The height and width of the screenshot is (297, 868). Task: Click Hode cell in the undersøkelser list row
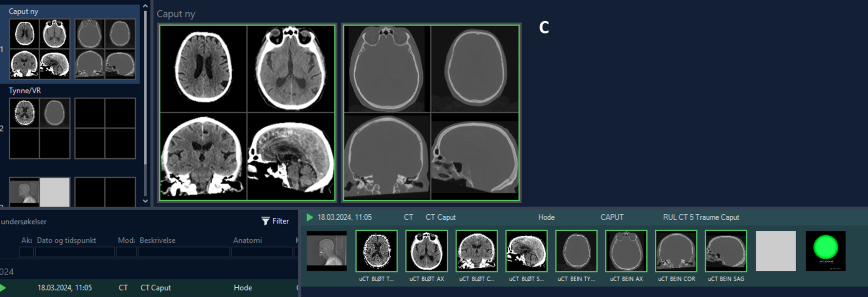(243, 288)
